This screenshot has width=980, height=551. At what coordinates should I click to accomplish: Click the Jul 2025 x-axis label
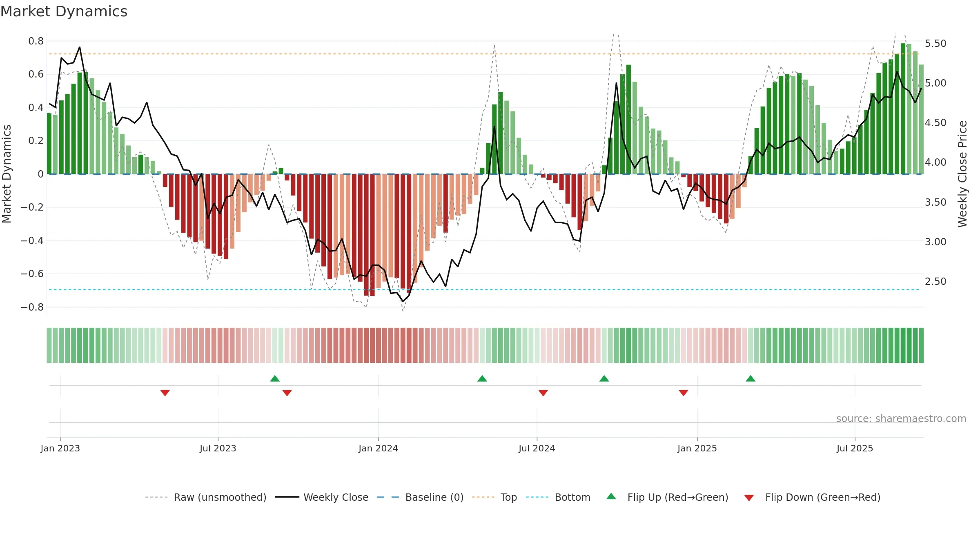click(855, 448)
